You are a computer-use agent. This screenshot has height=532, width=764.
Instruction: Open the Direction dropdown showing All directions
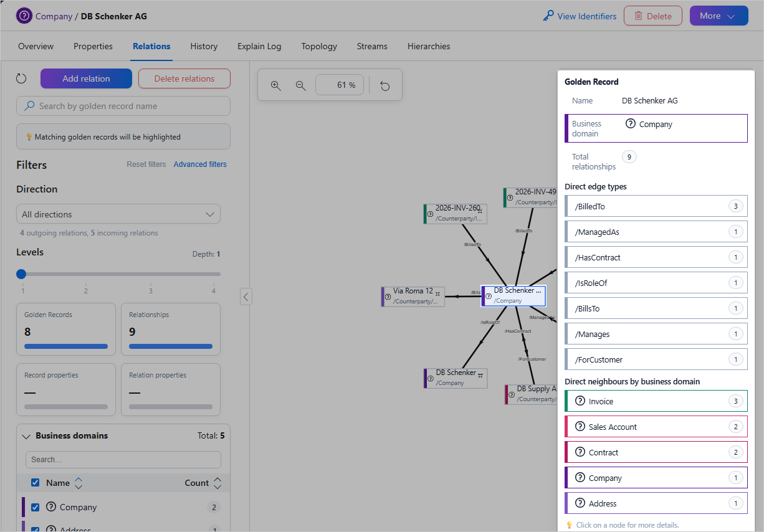coord(118,214)
